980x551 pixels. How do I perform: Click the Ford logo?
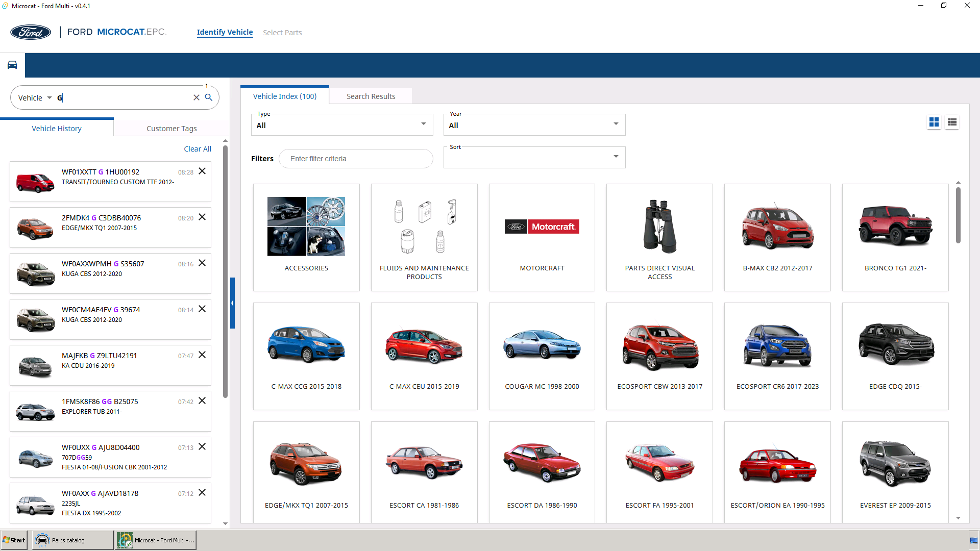point(31,32)
